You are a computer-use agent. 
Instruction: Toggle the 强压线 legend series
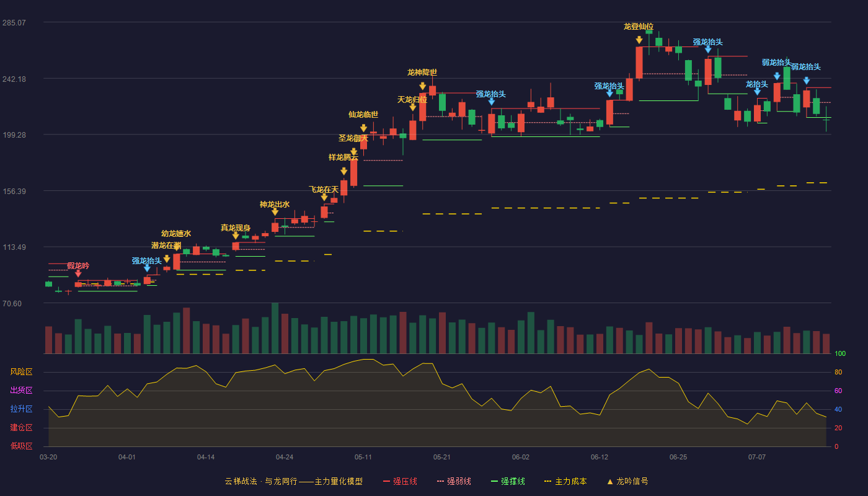(400, 481)
